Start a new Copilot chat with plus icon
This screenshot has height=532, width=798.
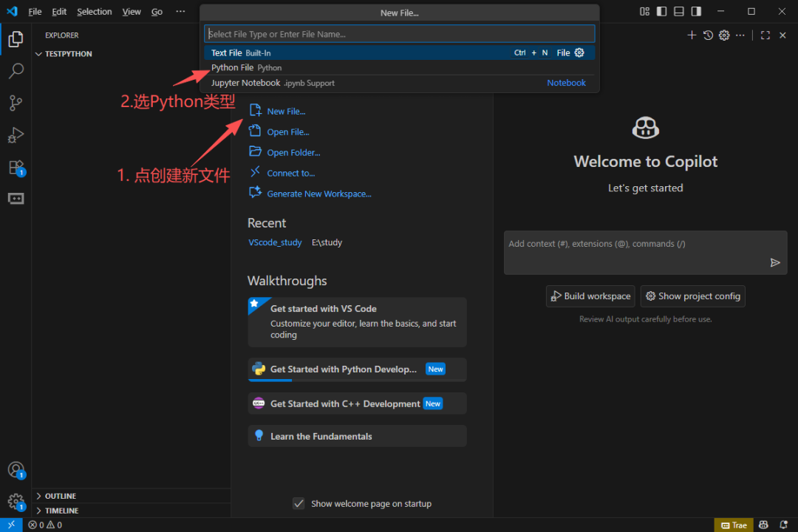click(692, 35)
